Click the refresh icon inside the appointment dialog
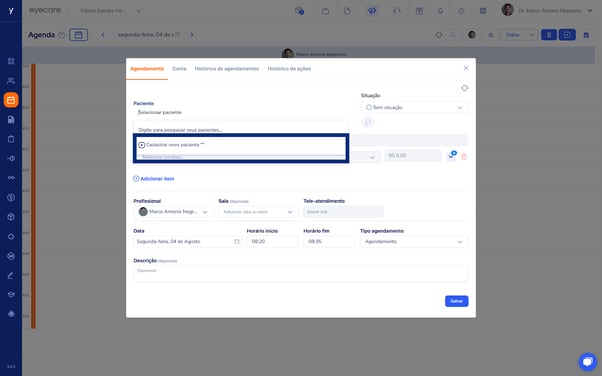 coord(465,88)
